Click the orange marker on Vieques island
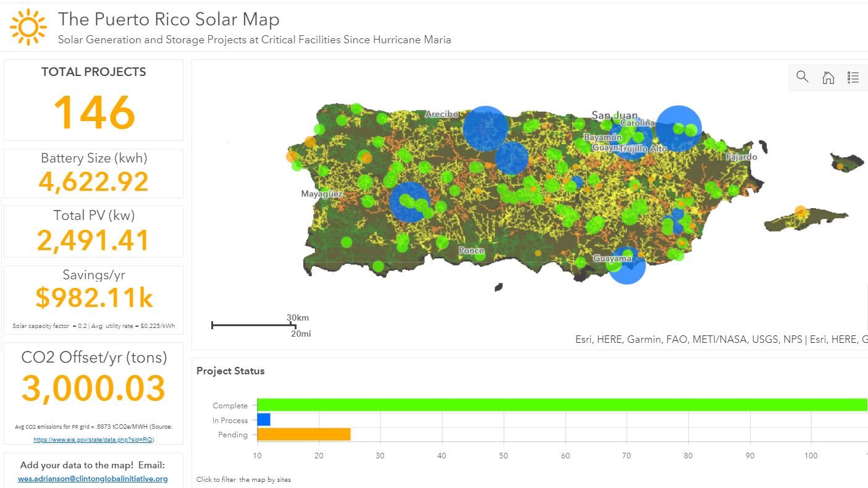 click(801, 211)
